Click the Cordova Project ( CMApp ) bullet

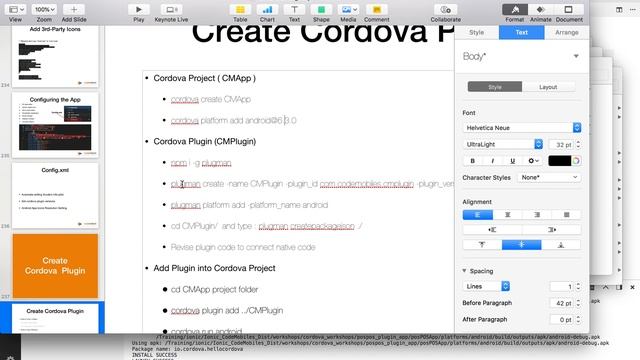204,78
